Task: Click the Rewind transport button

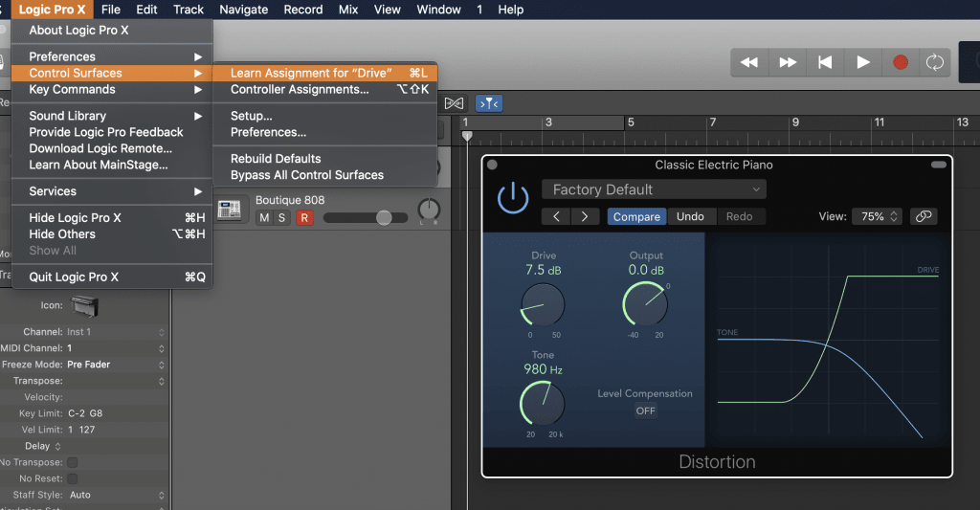Action: tap(748, 62)
